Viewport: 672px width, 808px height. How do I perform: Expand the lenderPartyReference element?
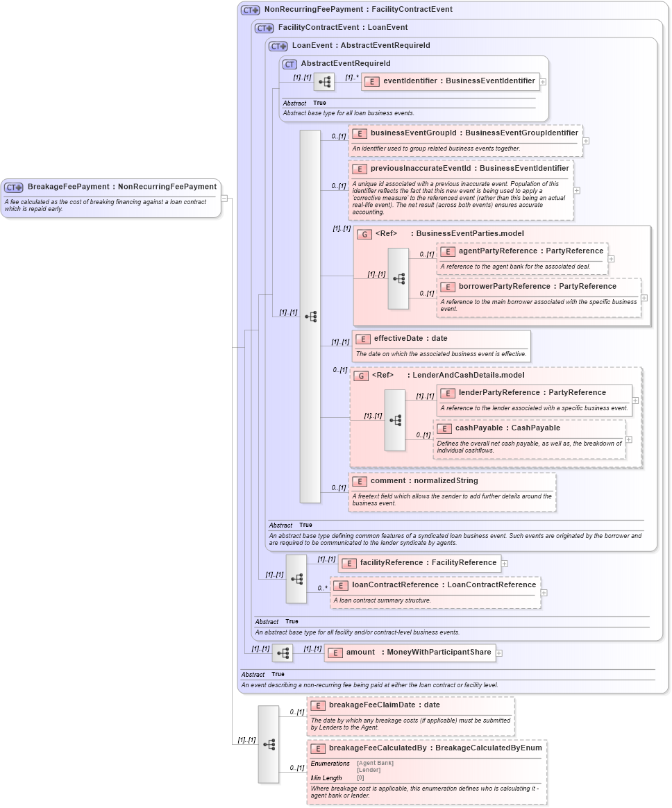(635, 401)
